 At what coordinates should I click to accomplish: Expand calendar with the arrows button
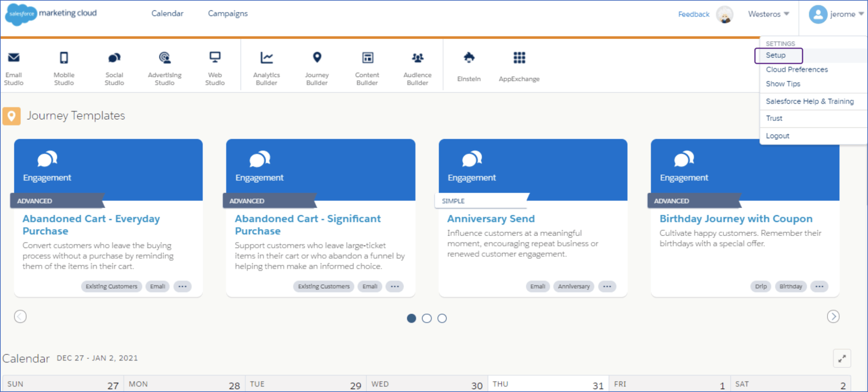842,358
